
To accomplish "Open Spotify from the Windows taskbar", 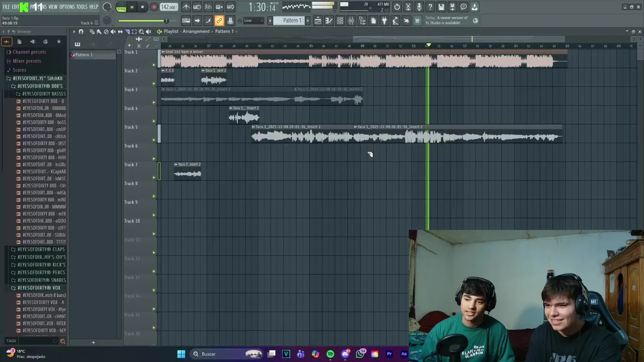I will [330, 354].
